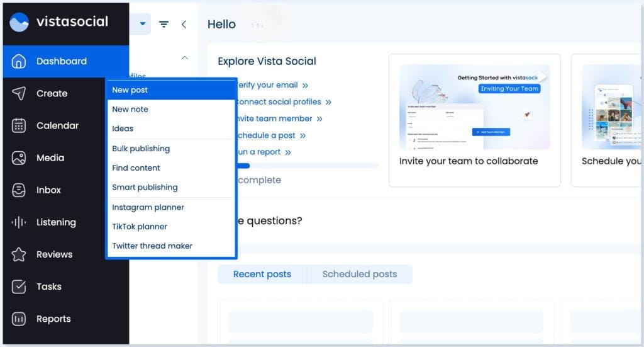This screenshot has height=347, width=644.
Task: Choose Twitter thread maker option
Action: tap(171, 246)
